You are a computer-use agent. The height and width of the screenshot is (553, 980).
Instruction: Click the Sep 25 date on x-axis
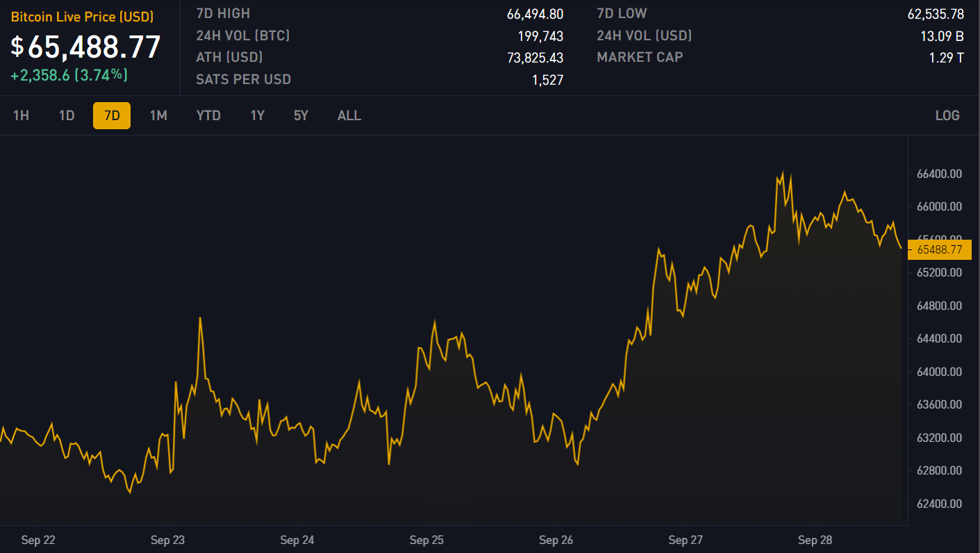click(426, 540)
